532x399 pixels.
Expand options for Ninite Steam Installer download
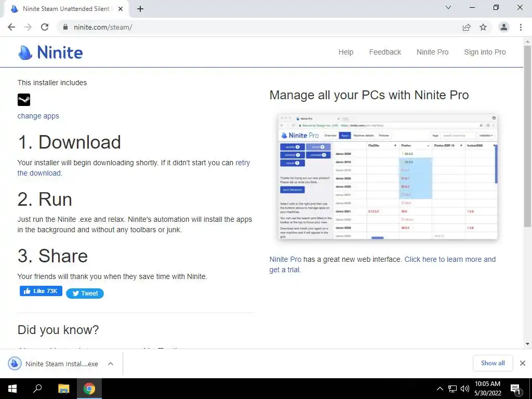click(111, 364)
